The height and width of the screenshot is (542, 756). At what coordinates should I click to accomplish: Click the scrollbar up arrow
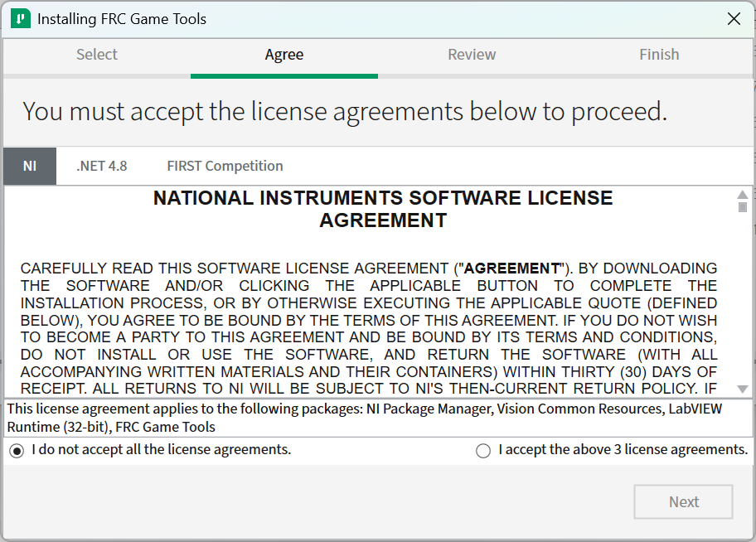[x=744, y=193]
